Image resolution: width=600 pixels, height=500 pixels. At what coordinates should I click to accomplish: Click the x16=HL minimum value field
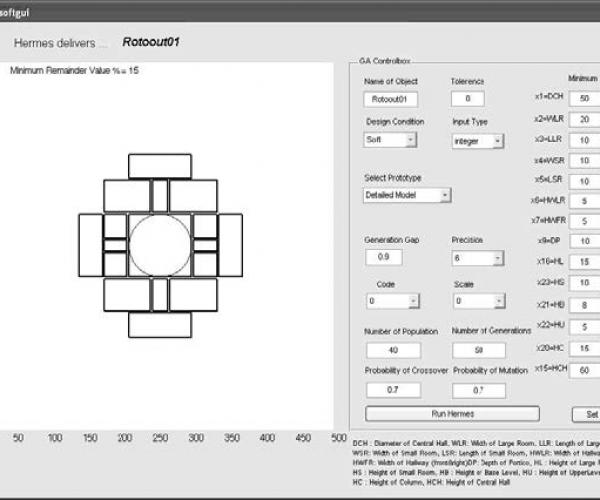pos(584,262)
